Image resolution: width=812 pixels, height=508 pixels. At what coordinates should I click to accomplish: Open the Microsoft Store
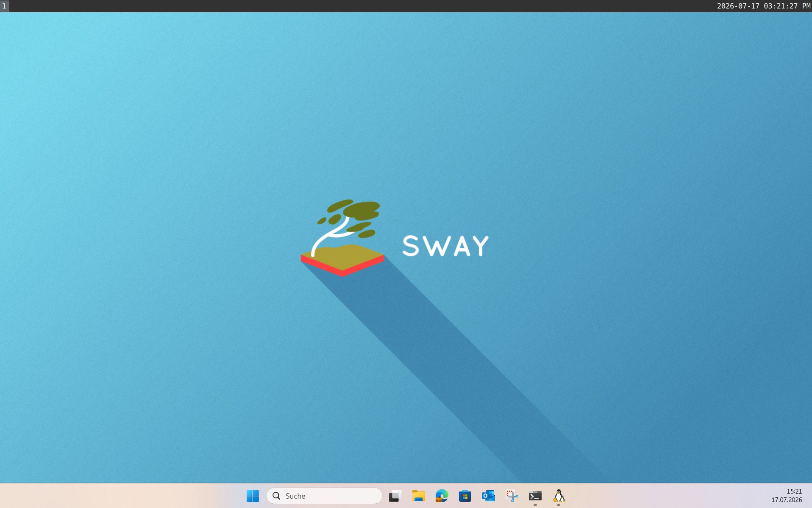pos(465,496)
